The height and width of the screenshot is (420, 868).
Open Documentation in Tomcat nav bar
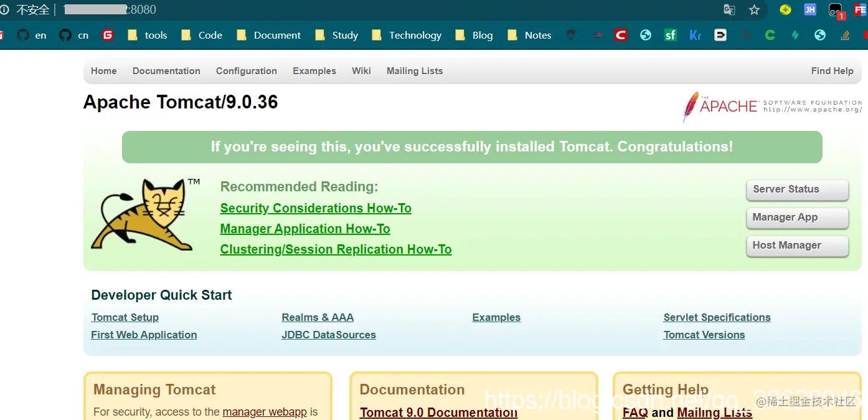point(166,71)
